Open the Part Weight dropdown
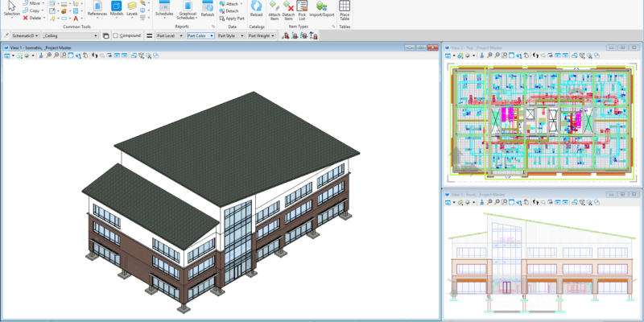 click(x=262, y=35)
